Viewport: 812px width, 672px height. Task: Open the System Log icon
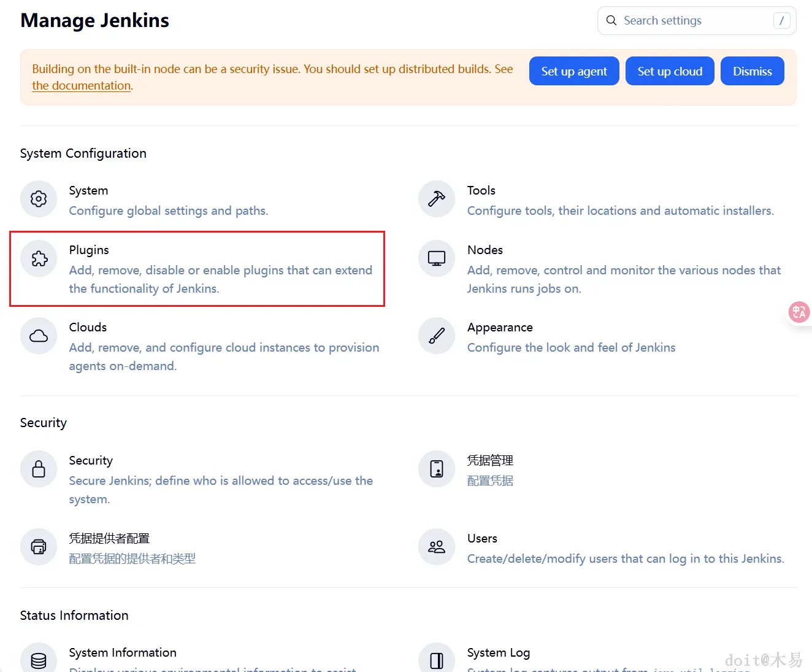tap(437, 660)
